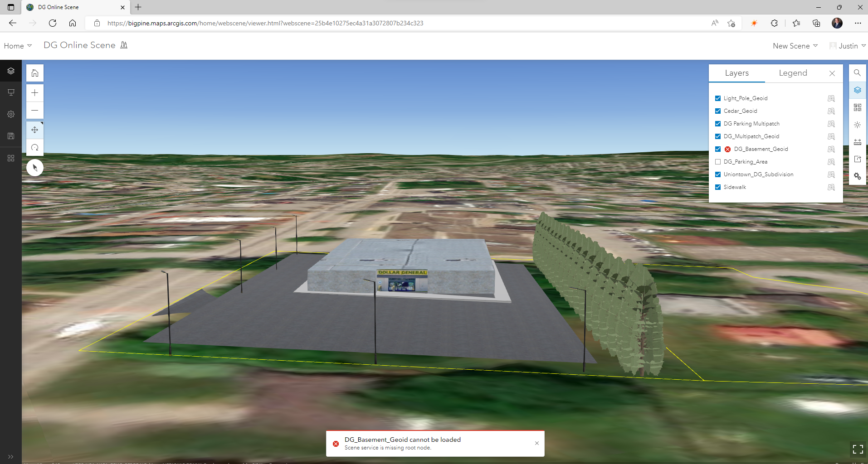
Task: Open the Share panel
Action: (857, 159)
